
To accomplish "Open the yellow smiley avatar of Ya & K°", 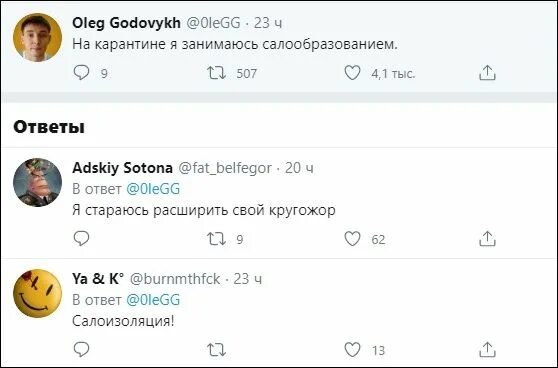I will click(37, 294).
